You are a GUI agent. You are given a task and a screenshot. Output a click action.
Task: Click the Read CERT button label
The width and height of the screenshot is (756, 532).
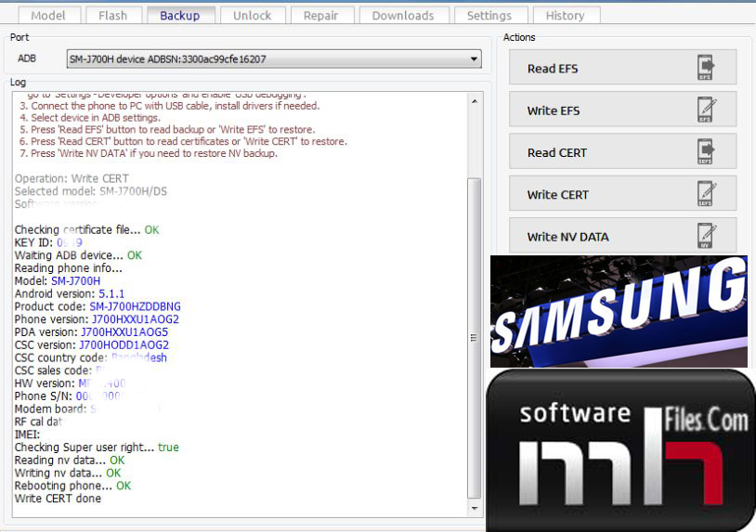(557, 153)
